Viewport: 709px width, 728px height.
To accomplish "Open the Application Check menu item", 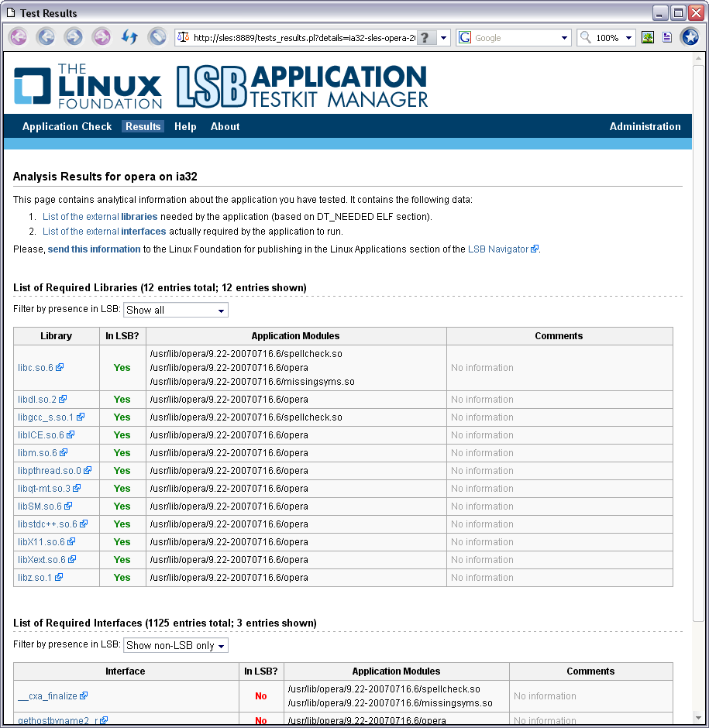I will (67, 126).
